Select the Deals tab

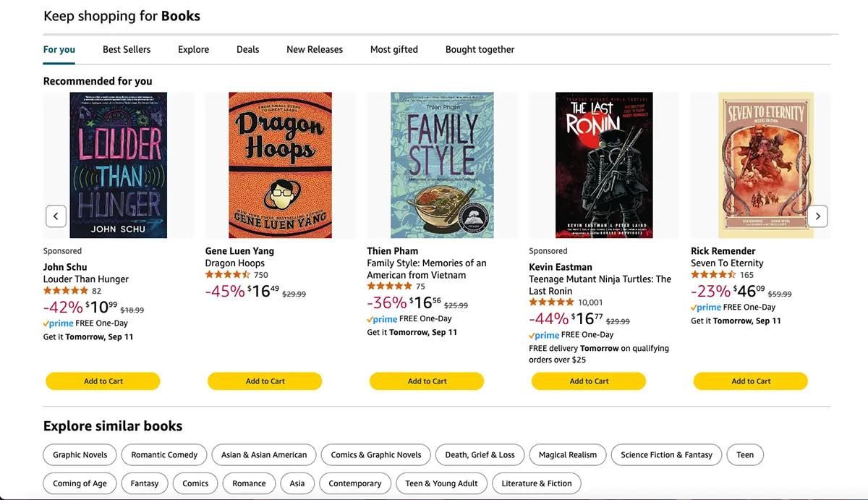[247, 49]
